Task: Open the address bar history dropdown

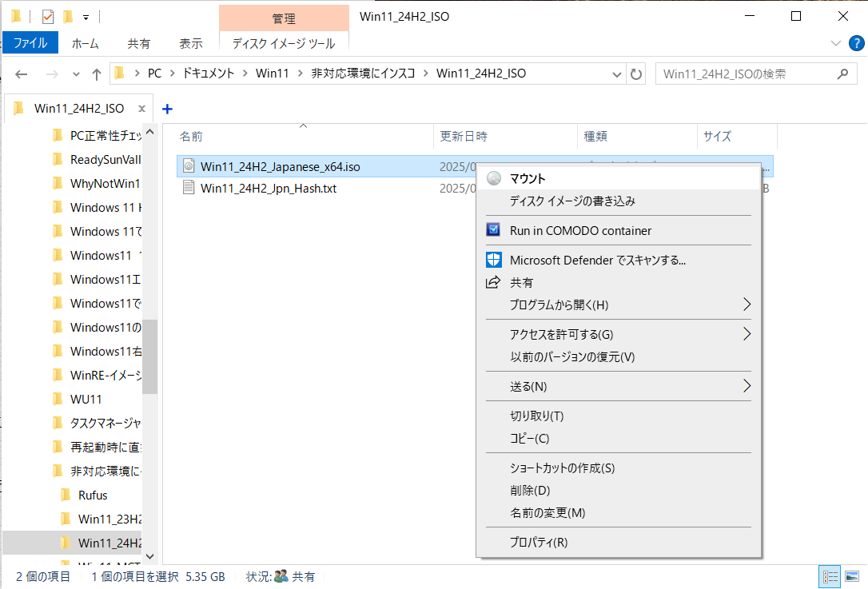Action: pyautogui.click(x=617, y=74)
